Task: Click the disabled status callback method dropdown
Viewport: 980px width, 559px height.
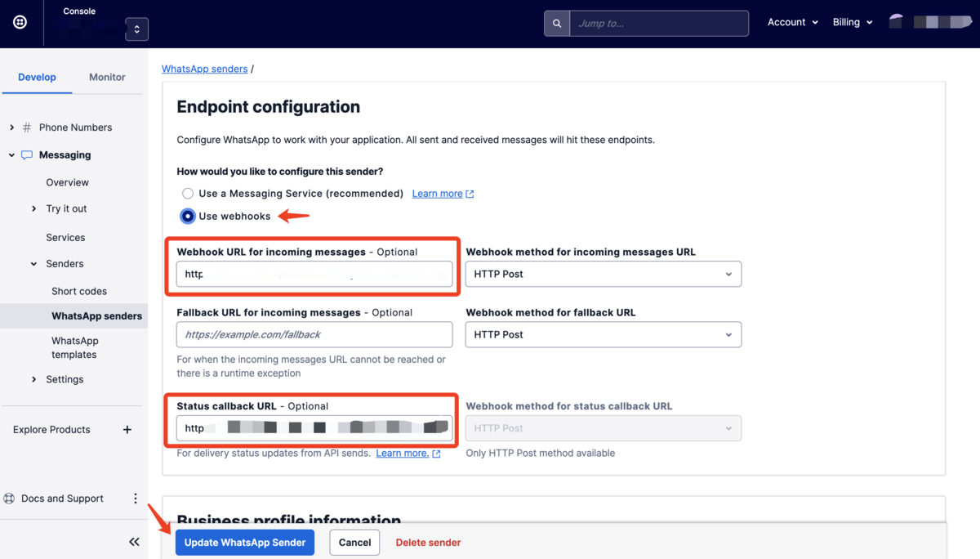Action: [604, 428]
